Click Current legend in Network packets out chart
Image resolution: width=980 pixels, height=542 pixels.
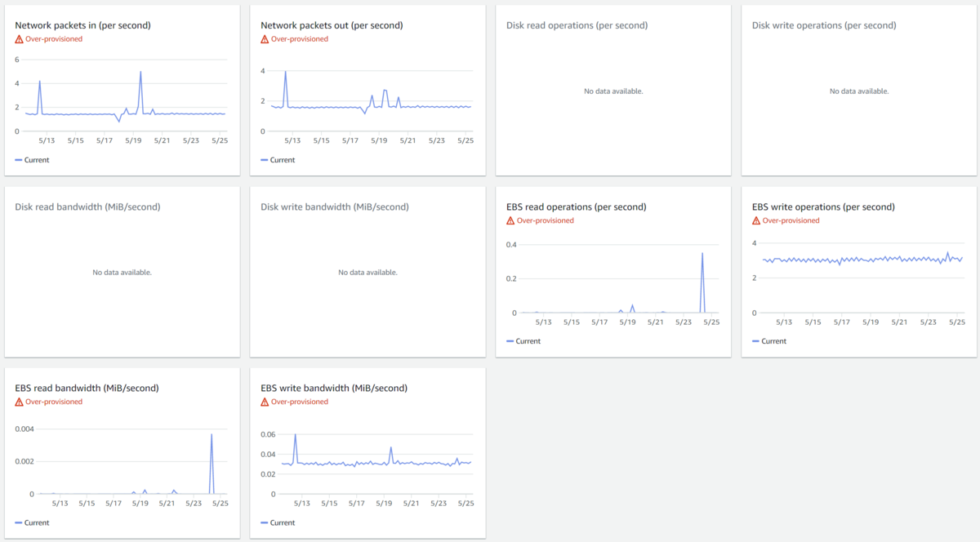(x=278, y=160)
